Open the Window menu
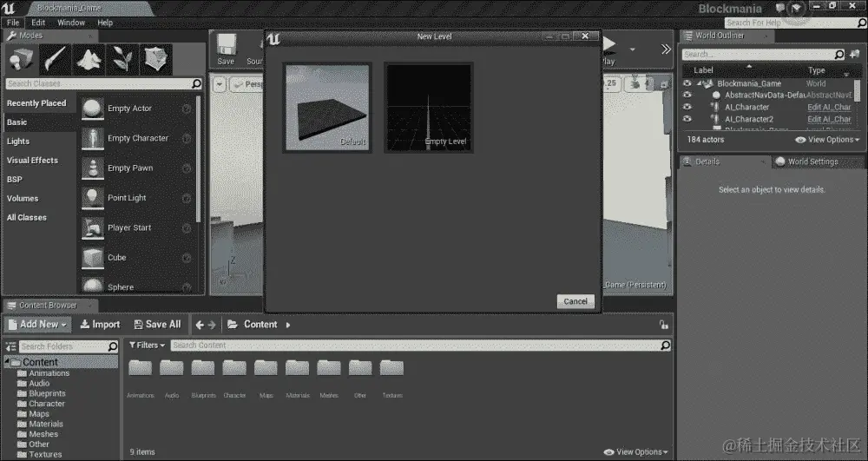868x461 pixels. click(71, 23)
